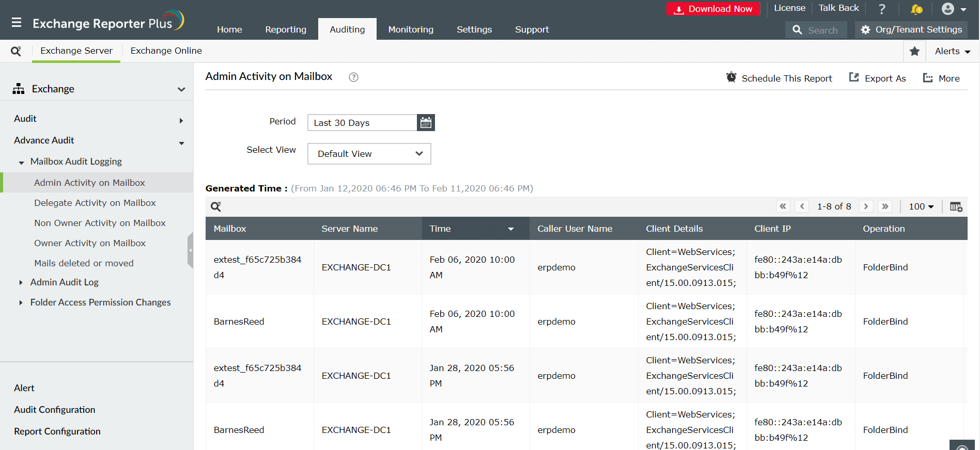Switch to the Reporting tab
Image resolution: width=980 pixels, height=450 pixels.
coord(286,29)
